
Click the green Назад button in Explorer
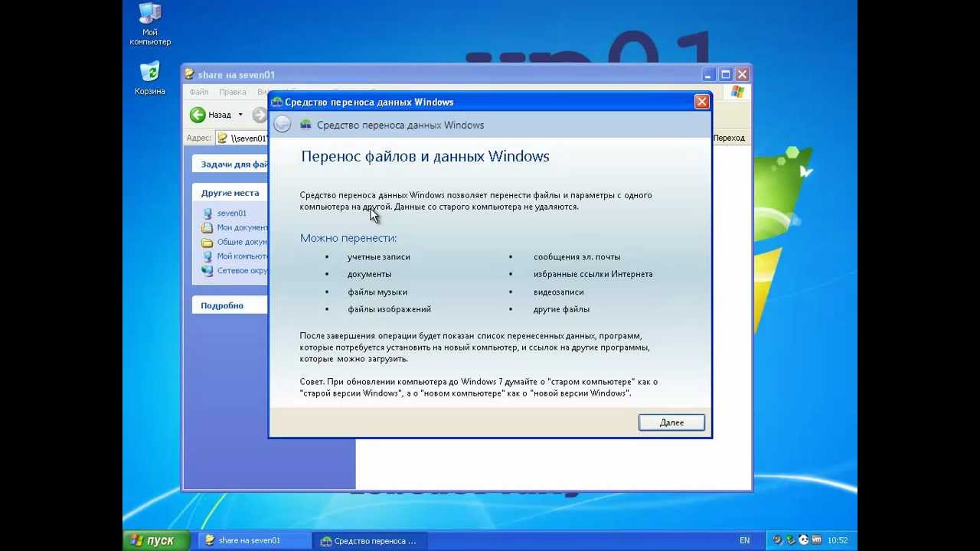(x=211, y=115)
